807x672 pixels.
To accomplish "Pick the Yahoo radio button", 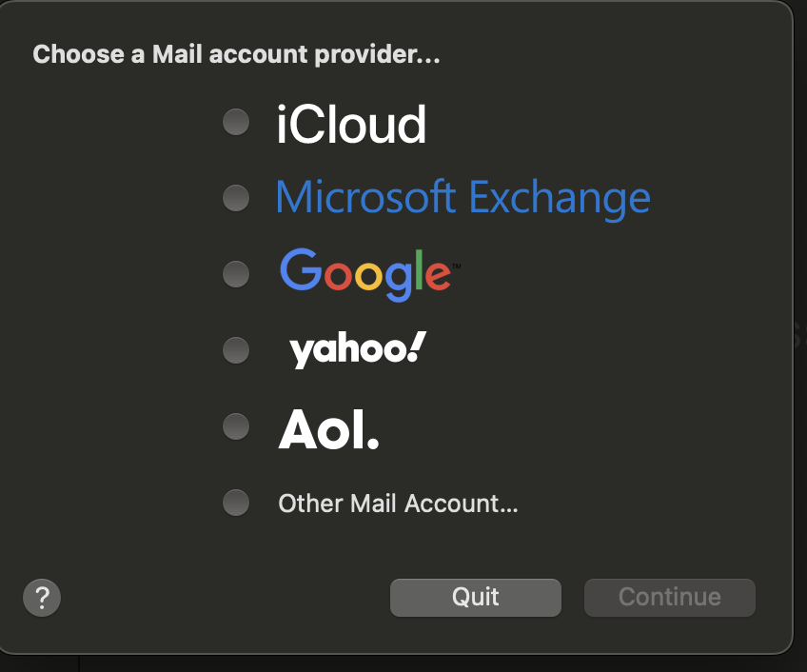I will [235, 349].
